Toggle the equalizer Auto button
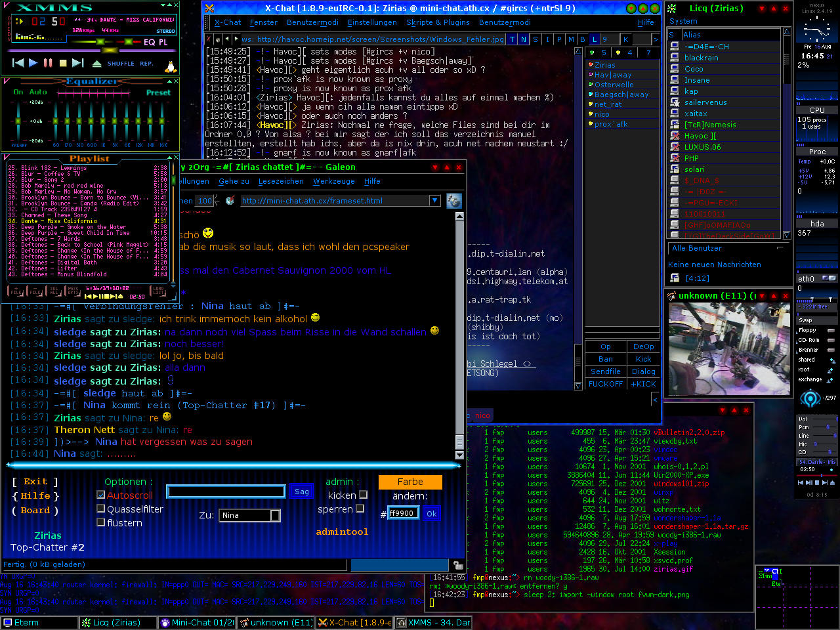840x630 pixels. pyautogui.click(x=38, y=92)
